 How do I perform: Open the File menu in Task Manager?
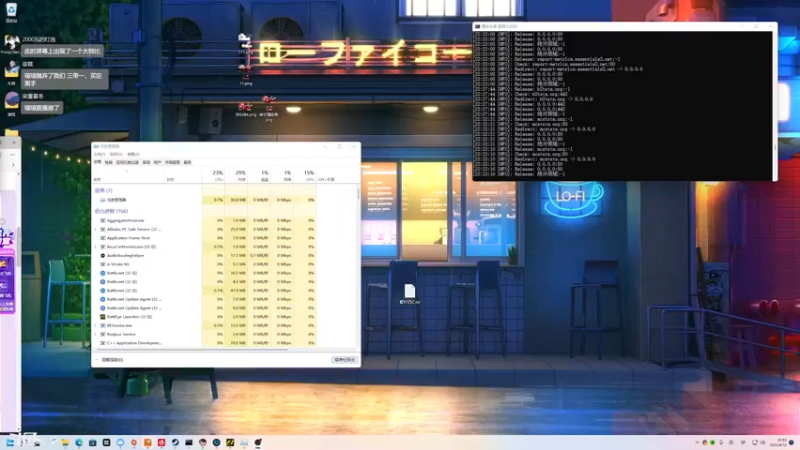click(x=99, y=154)
